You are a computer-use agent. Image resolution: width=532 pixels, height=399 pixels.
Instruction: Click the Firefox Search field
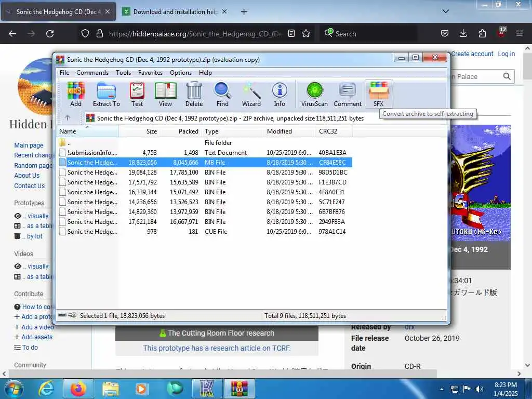[368, 34]
